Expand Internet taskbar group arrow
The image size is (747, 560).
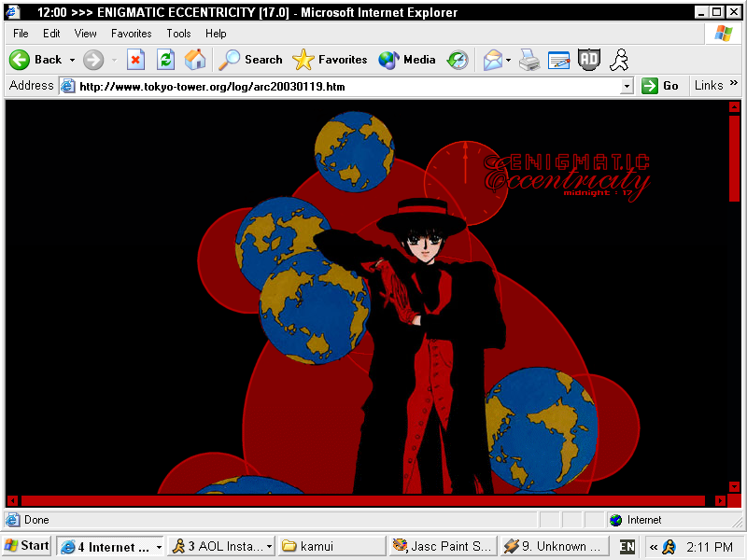[x=159, y=547]
